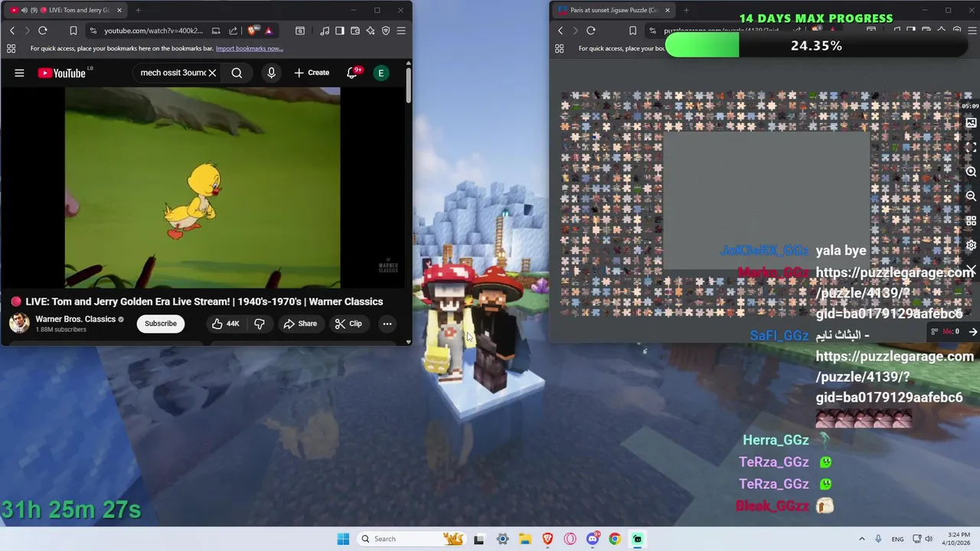Click the ENG language indicator
Image resolution: width=980 pixels, height=551 pixels.
pos(897,539)
